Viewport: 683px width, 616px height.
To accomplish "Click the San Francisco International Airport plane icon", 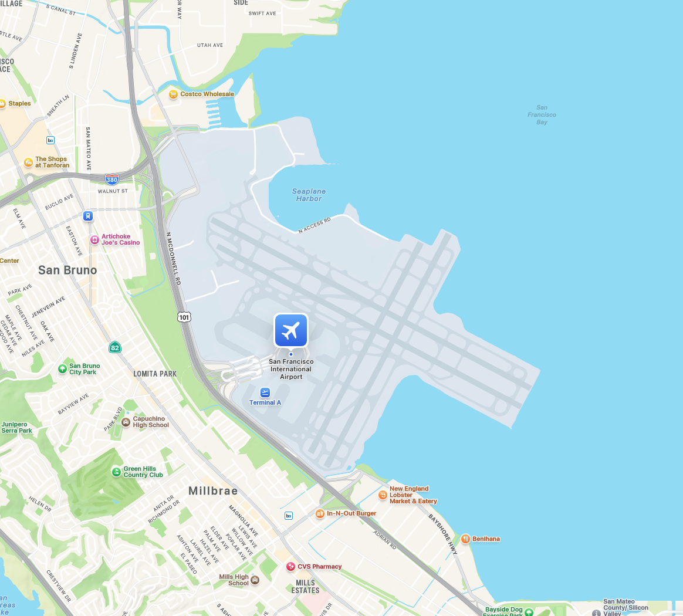I will pos(291,330).
